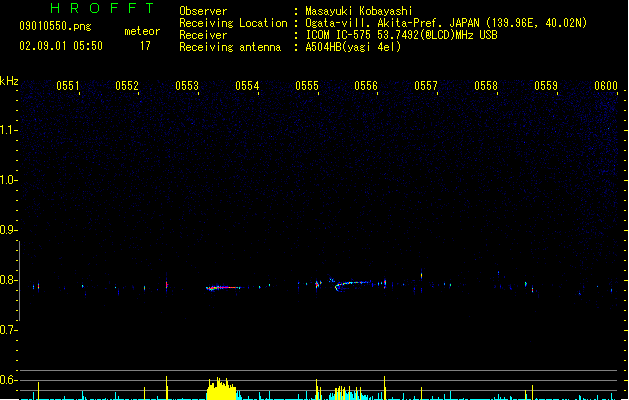
Task: Click the A504HB(yagi 4el) antenna value
Action: point(353,47)
